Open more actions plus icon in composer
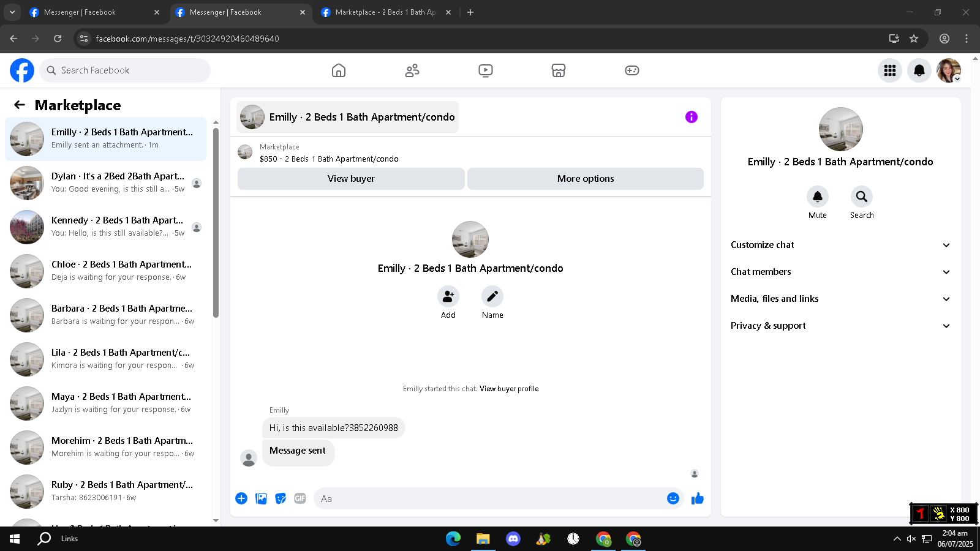Image resolution: width=980 pixels, height=551 pixels. [241, 498]
